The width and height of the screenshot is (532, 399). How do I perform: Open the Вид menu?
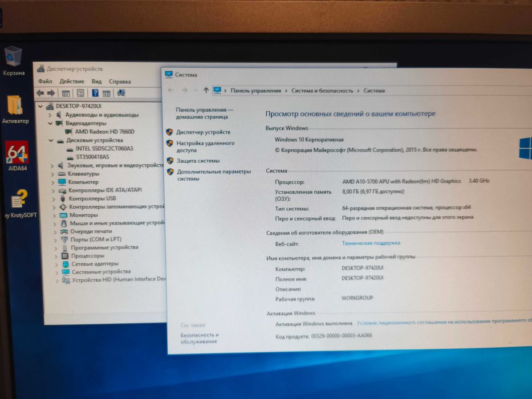click(x=97, y=82)
